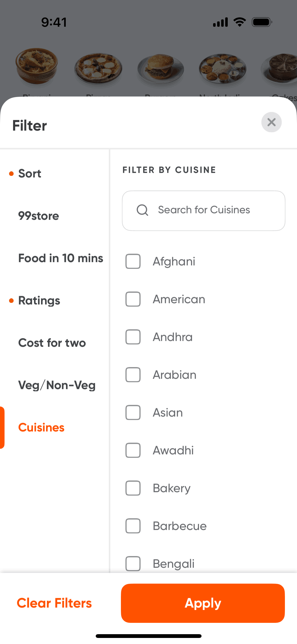Tap the Pizza category image
The width and height of the screenshot is (297, 644).
click(x=98, y=68)
